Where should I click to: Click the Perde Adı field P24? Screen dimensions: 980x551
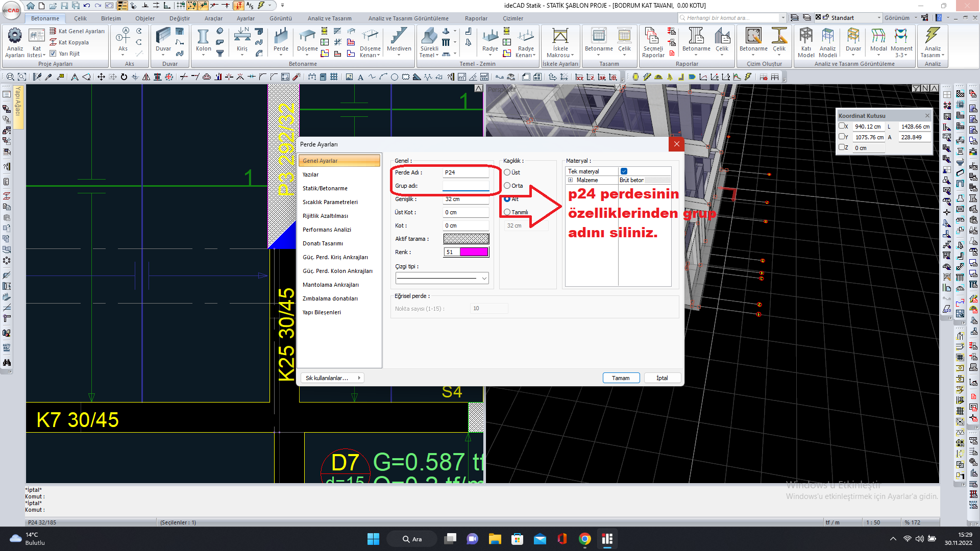pos(465,172)
